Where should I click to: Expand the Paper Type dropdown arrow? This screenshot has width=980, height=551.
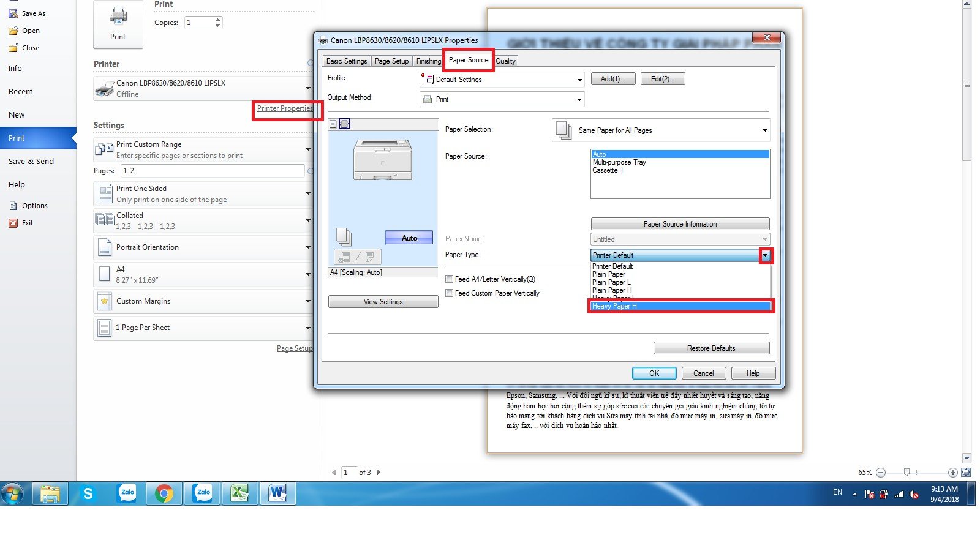tap(765, 255)
